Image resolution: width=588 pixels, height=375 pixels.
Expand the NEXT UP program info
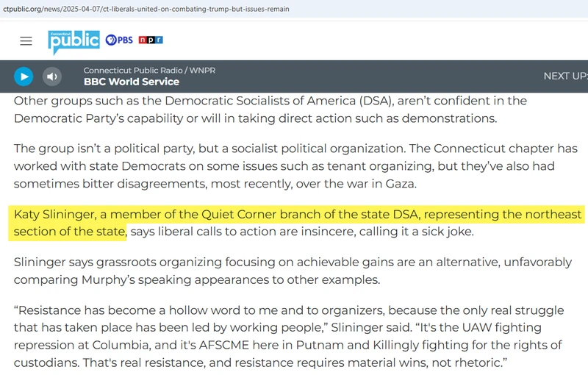564,76
